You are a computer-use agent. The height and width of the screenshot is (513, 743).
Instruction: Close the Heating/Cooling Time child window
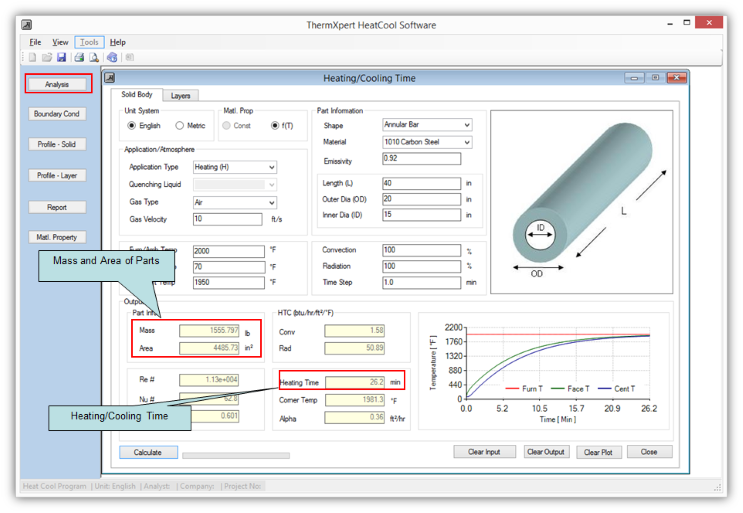677,78
